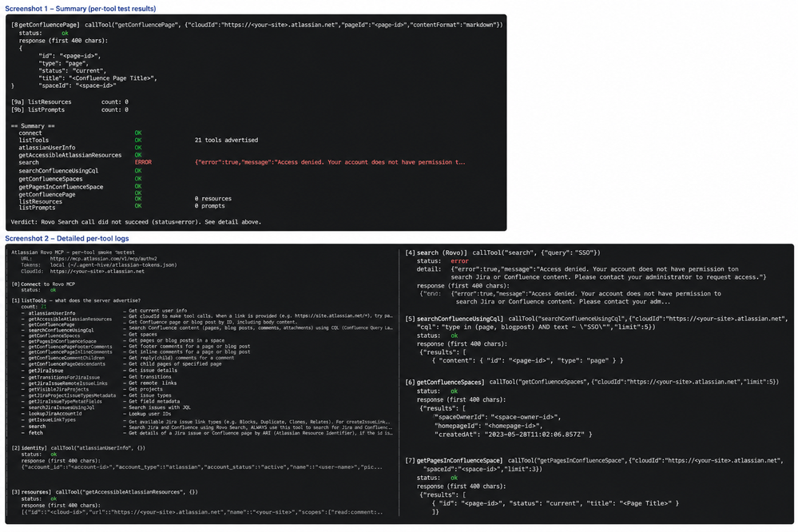
Task: Select the "homepageId" field line
Action: [x=487, y=426]
